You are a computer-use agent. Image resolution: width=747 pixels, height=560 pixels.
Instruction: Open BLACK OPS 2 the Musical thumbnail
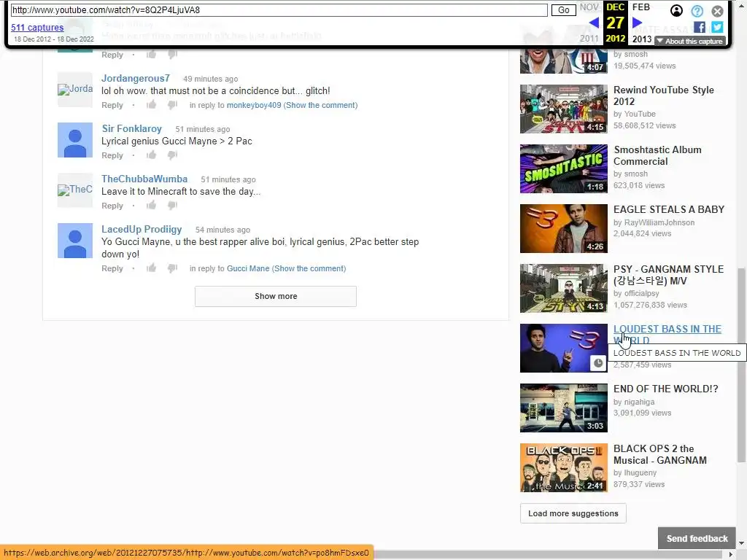564,467
